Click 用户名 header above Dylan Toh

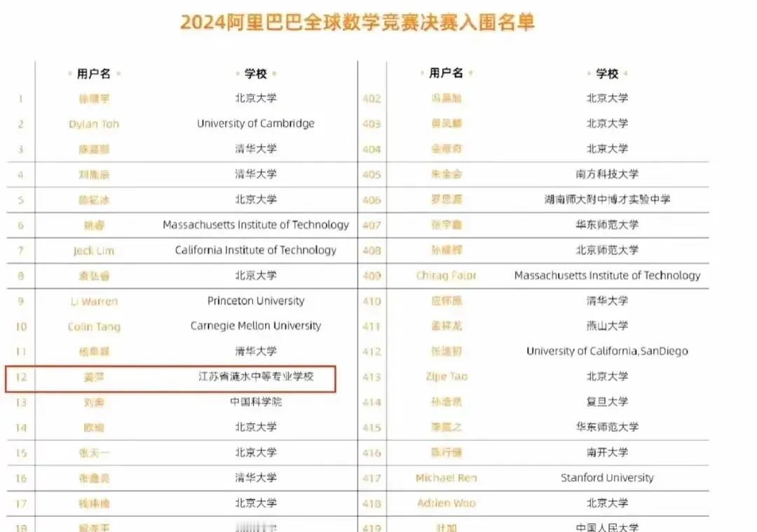94,74
